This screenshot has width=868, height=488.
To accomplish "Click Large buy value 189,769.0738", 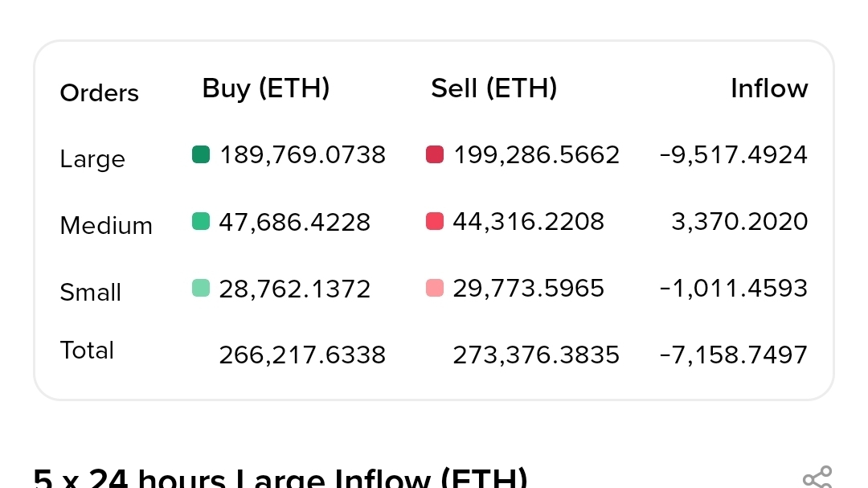I will pos(302,154).
